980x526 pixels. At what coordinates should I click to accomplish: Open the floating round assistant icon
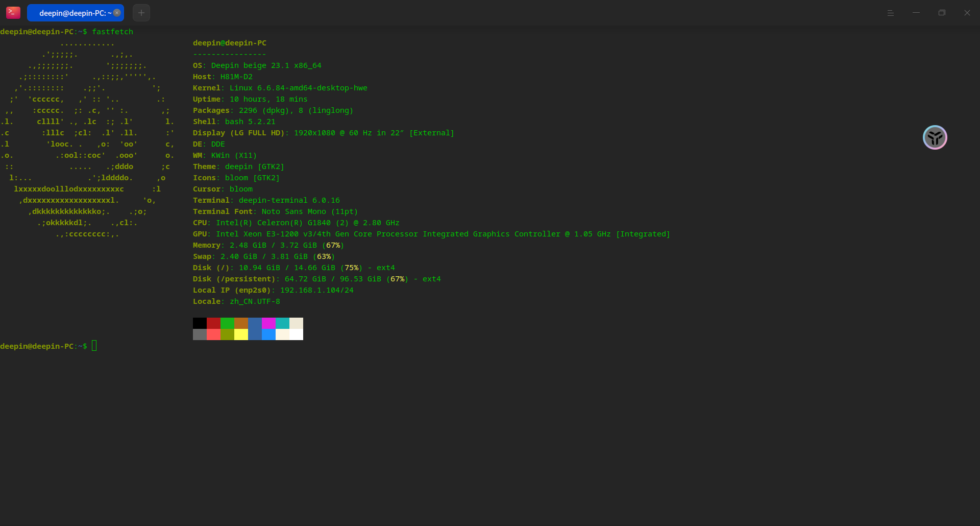pyautogui.click(x=935, y=137)
